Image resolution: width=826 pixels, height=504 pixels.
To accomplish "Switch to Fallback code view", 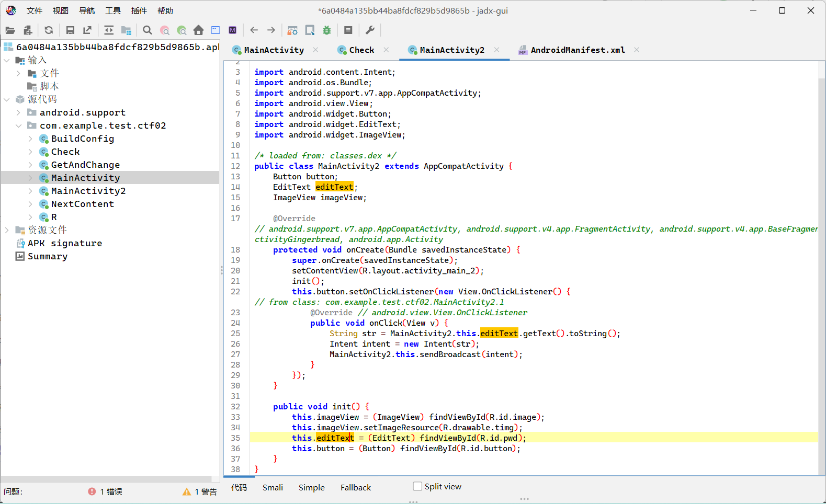I will coord(356,487).
